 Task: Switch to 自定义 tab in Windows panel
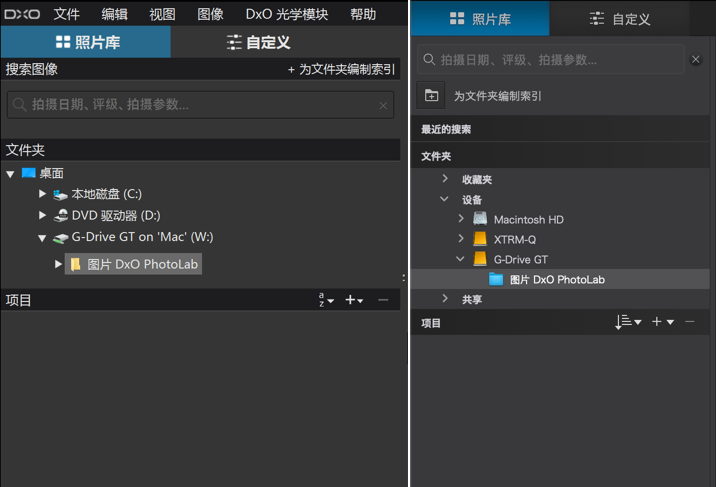[x=259, y=42]
